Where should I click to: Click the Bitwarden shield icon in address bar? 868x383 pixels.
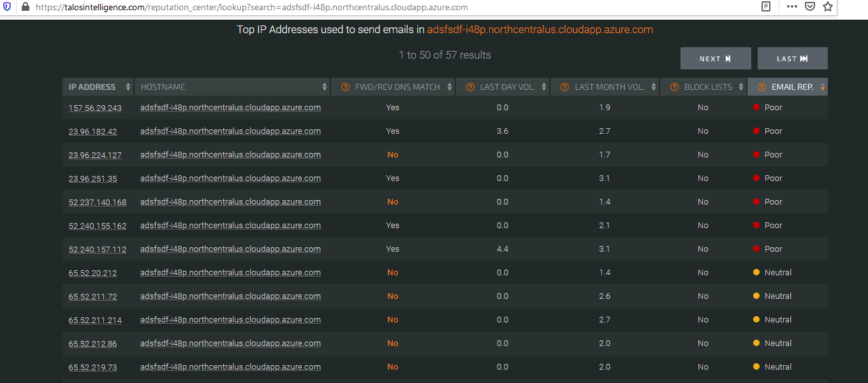click(x=8, y=7)
